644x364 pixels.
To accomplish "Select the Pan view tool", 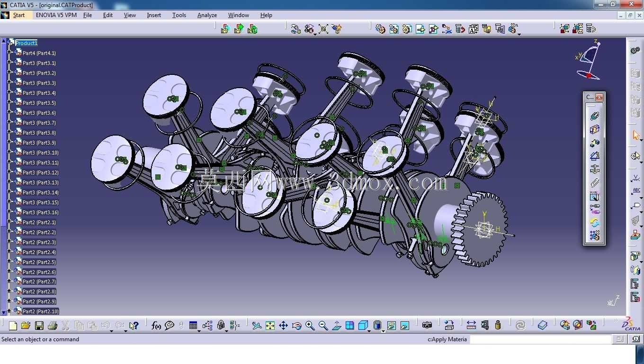I will (x=283, y=326).
